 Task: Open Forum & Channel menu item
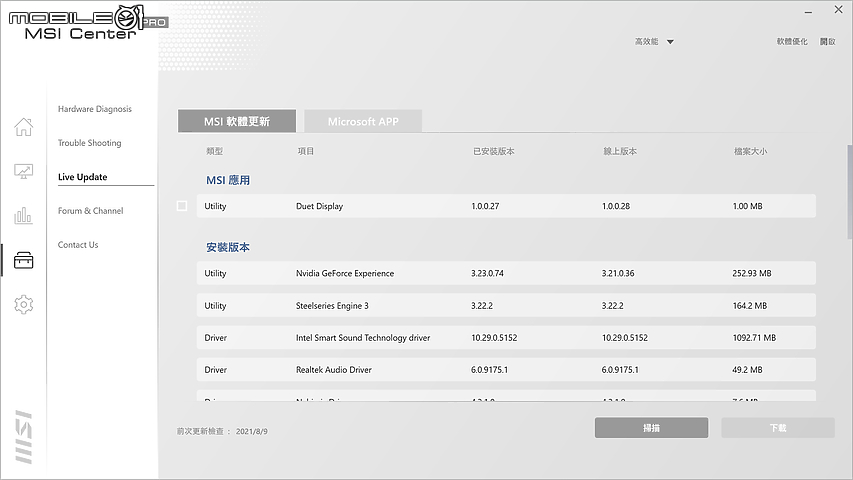pos(90,211)
